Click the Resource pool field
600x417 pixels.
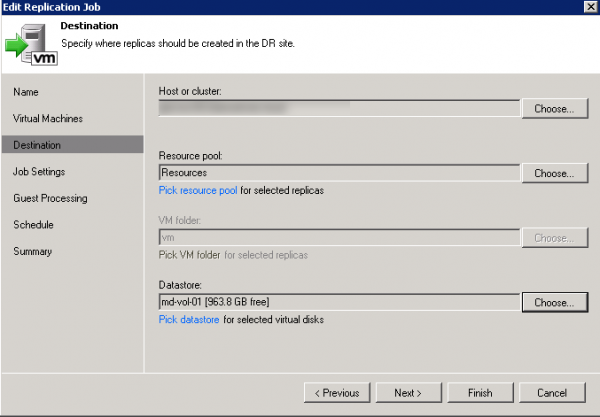tap(338, 173)
